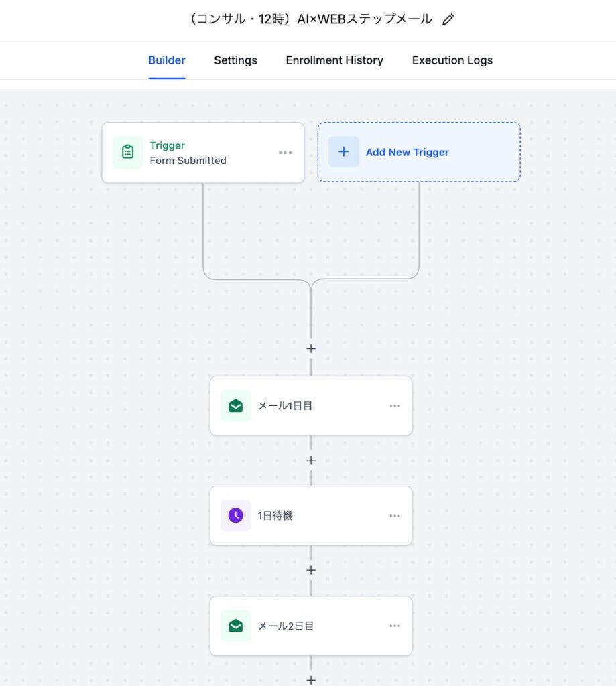Open the three-dot menu on メール1日目

[x=395, y=406]
